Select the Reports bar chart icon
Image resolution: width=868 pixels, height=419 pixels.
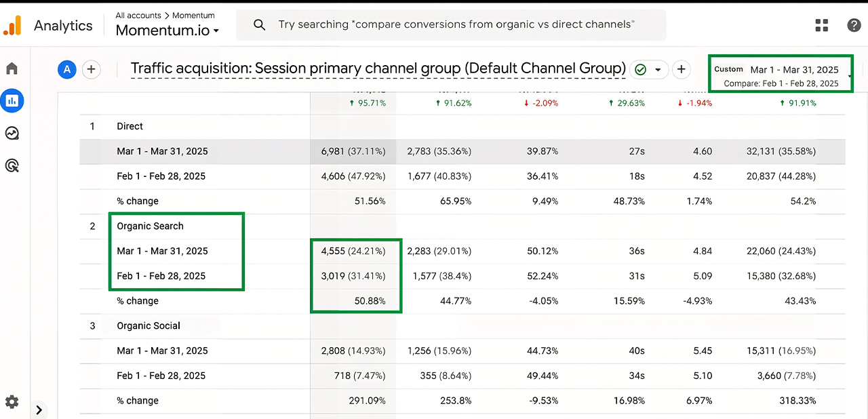pyautogui.click(x=12, y=101)
